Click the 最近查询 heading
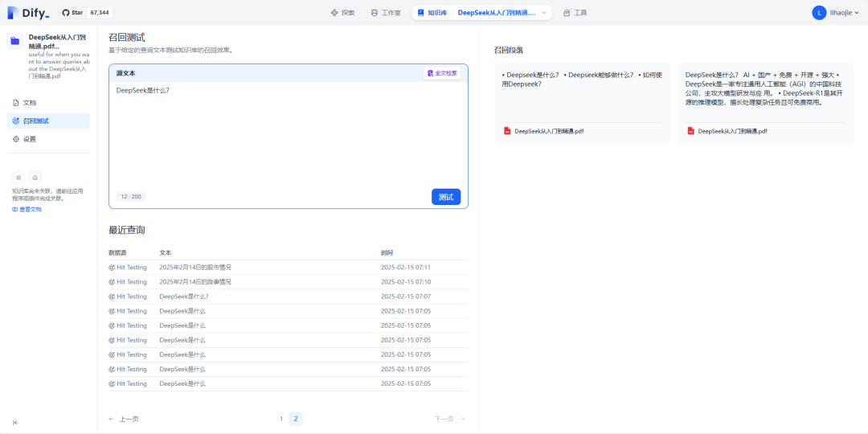This screenshot has width=868, height=434. pos(127,230)
